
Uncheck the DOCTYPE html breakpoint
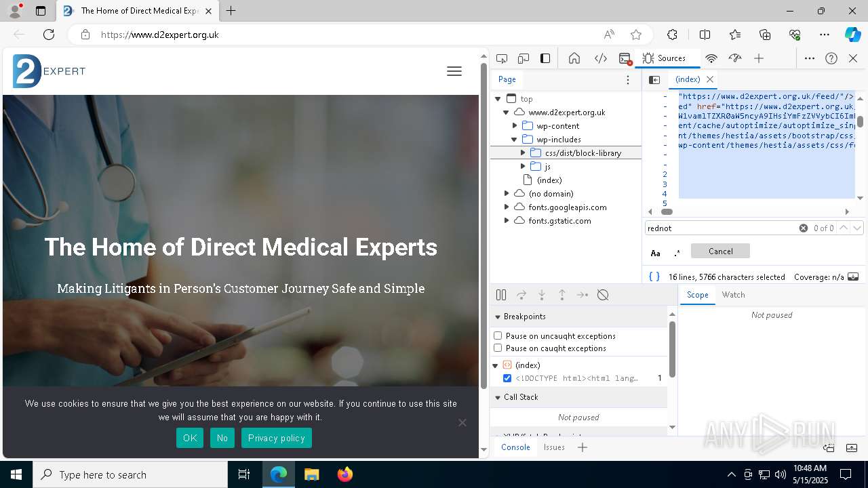[507, 378]
